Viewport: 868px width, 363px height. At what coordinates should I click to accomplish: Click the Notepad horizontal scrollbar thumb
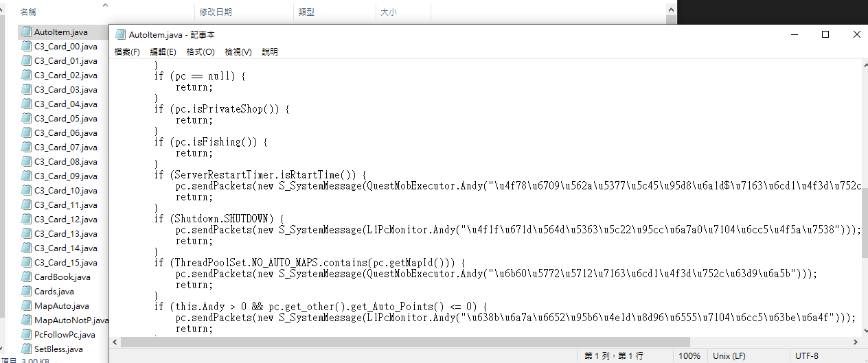[406, 342]
